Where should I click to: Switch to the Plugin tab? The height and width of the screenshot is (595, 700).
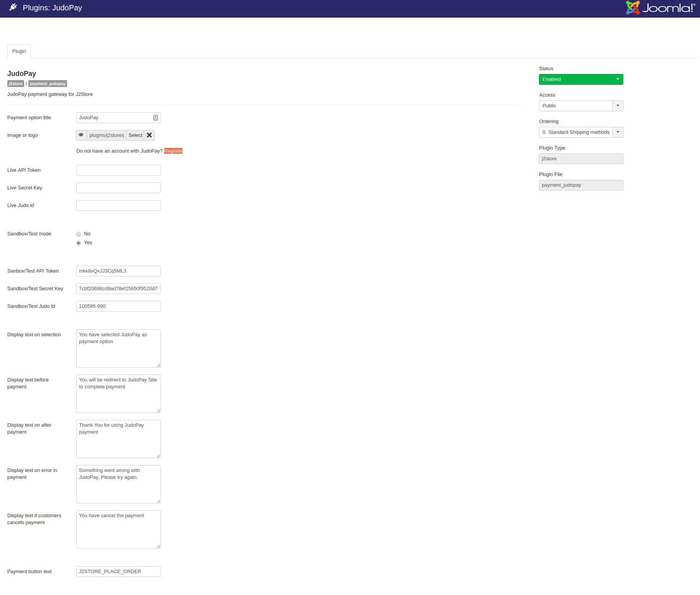[19, 51]
